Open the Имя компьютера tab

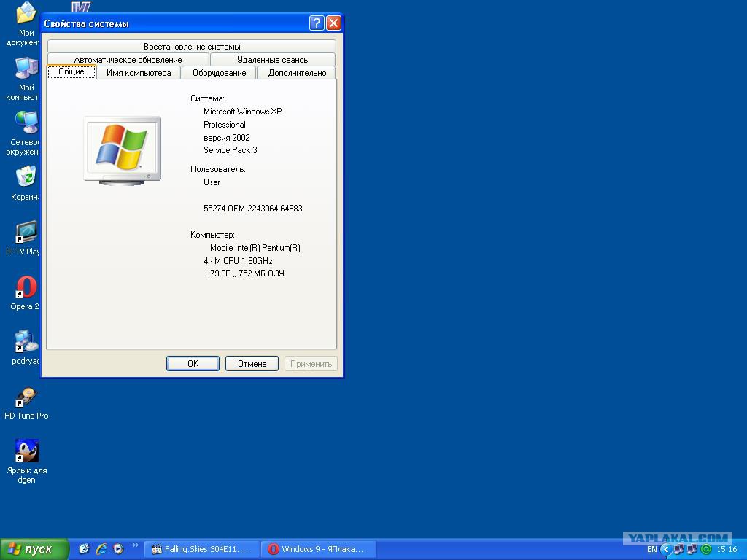point(139,73)
